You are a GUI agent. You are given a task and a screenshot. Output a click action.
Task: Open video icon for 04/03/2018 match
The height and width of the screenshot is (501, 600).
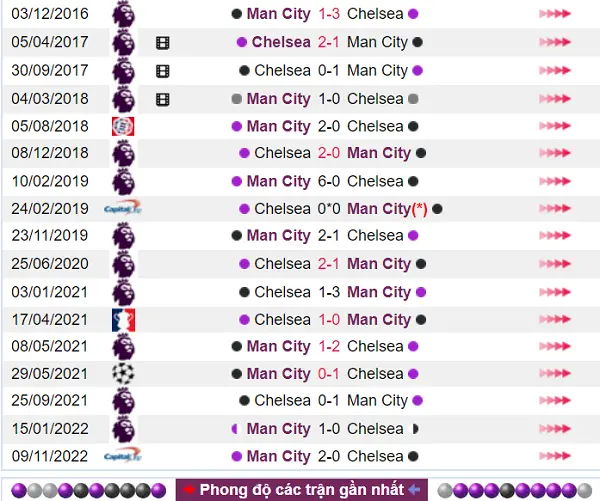pyautogui.click(x=163, y=100)
